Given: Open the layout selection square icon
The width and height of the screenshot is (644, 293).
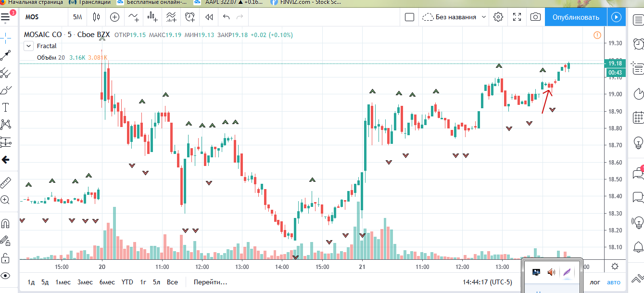Looking at the screenshot, I should (x=409, y=17).
